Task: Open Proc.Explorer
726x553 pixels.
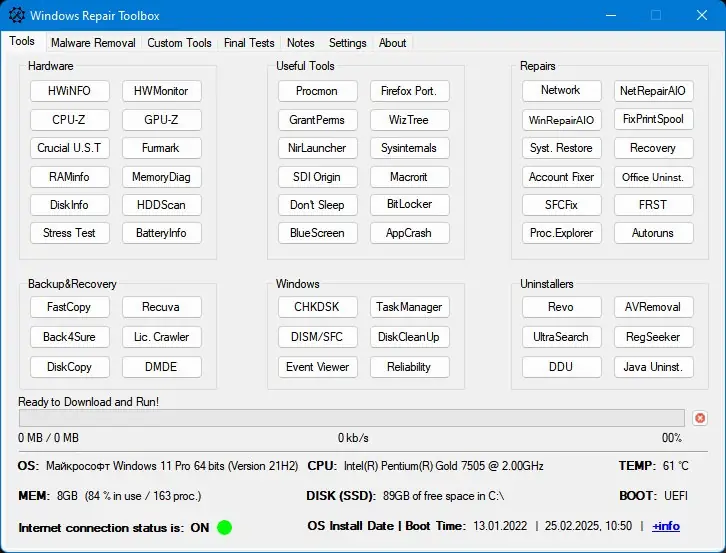Action: (x=561, y=233)
